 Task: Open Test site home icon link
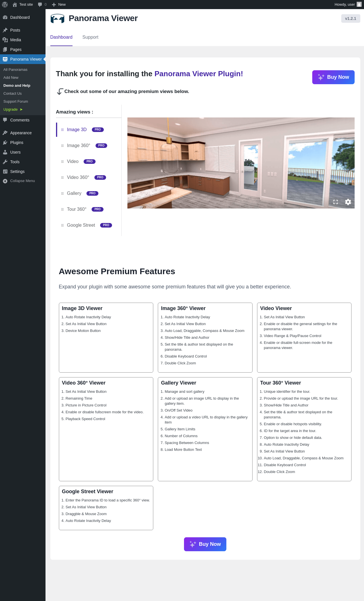coord(15,5)
